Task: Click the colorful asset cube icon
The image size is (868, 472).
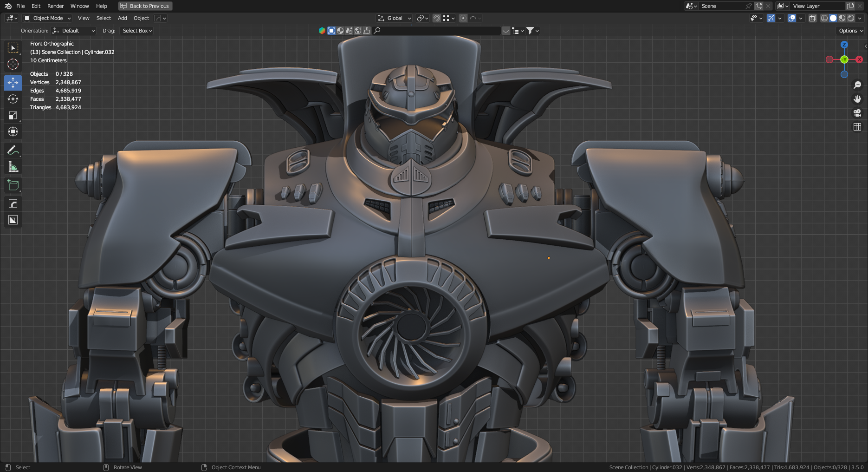Action: [322, 31]
